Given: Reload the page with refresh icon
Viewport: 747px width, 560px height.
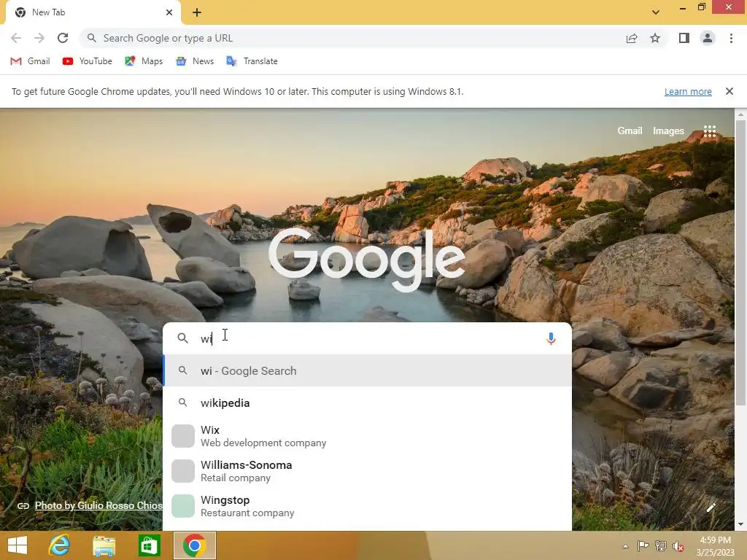Looking at the screenshot, I should point(63,38).
